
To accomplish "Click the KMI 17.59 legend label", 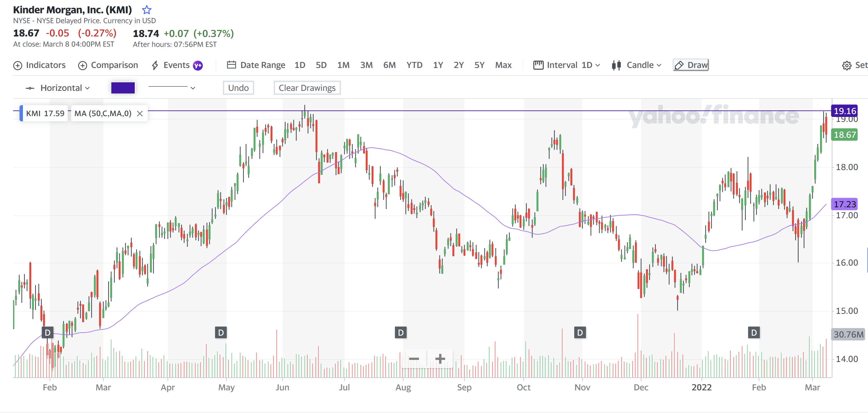I will coord(45,114).
